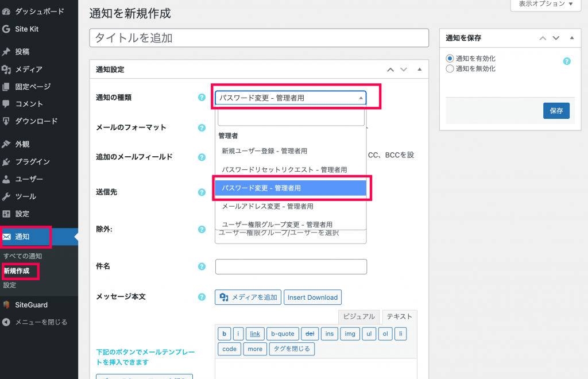Click help icon beside メッセージ本文

pyautogui.click(x=202, y=297)
